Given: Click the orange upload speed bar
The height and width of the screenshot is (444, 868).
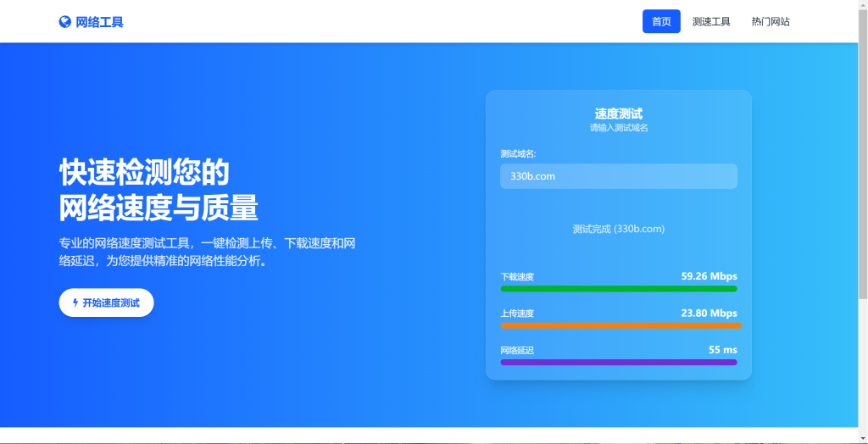Looking at the screenshot, I should (x=620, y=325).
